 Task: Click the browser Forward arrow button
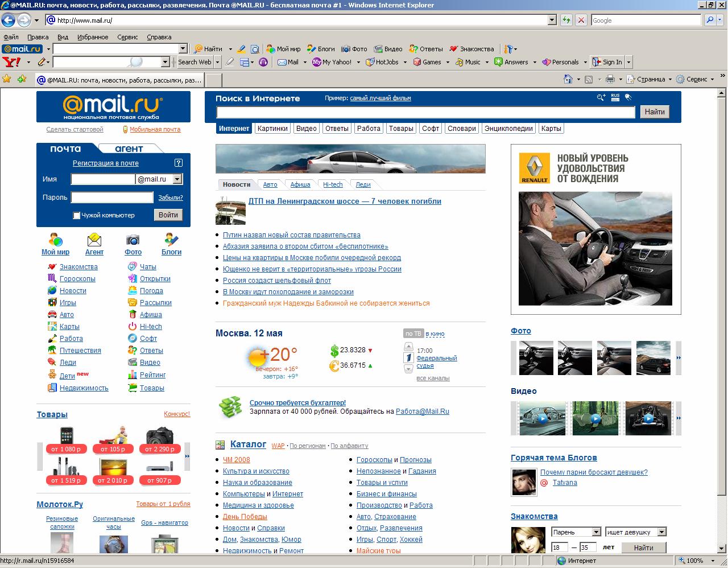tap(24, 20)
